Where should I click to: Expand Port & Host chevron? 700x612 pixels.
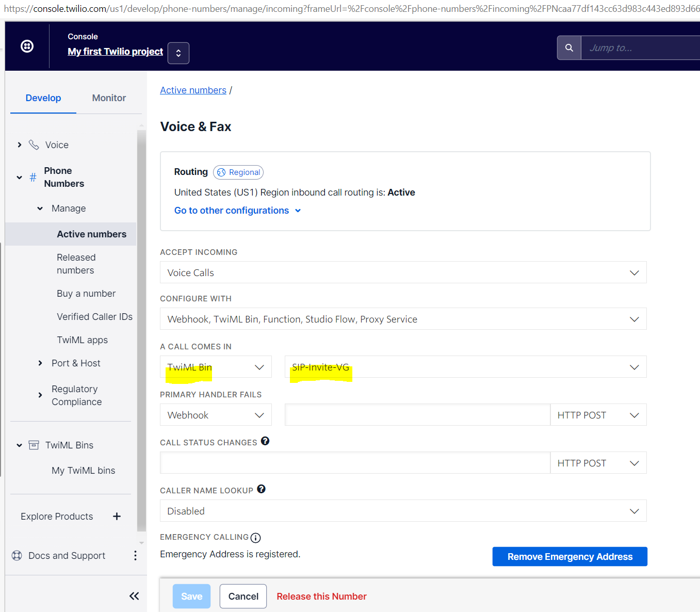click(40, 363)
